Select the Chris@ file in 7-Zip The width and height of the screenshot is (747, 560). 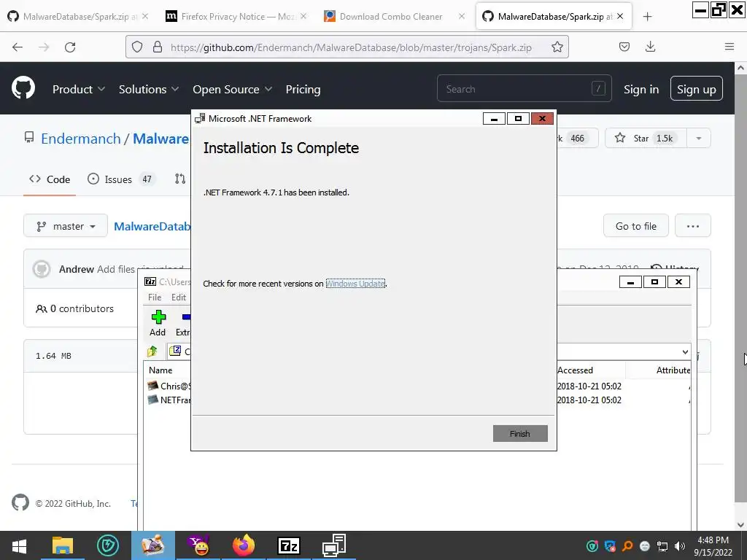click(x=169, y=386)
